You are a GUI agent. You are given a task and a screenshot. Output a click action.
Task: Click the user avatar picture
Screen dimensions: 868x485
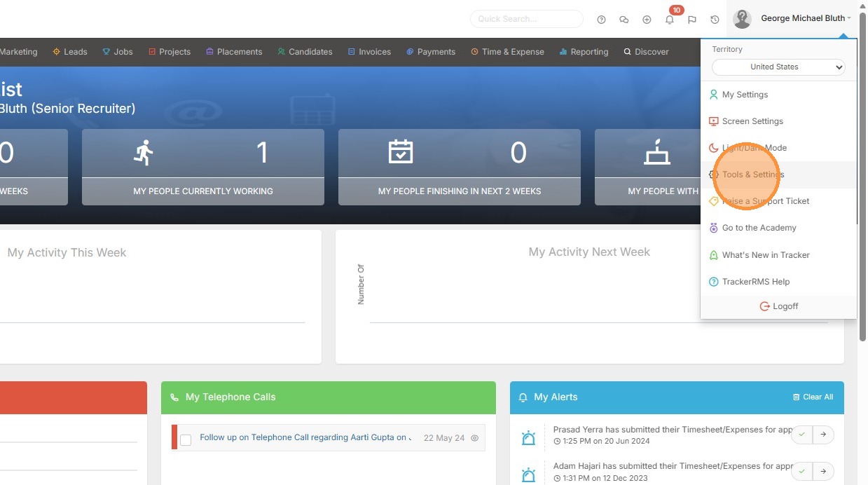click(742, 19)
